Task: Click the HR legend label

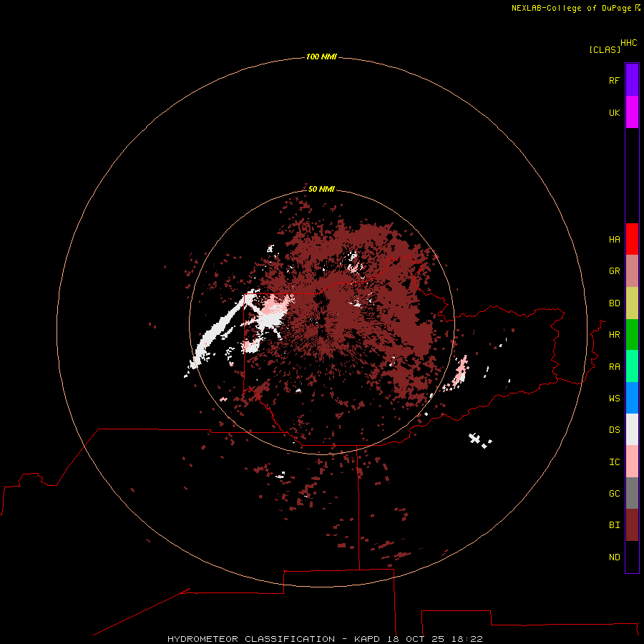Action: tap(614, 335)
